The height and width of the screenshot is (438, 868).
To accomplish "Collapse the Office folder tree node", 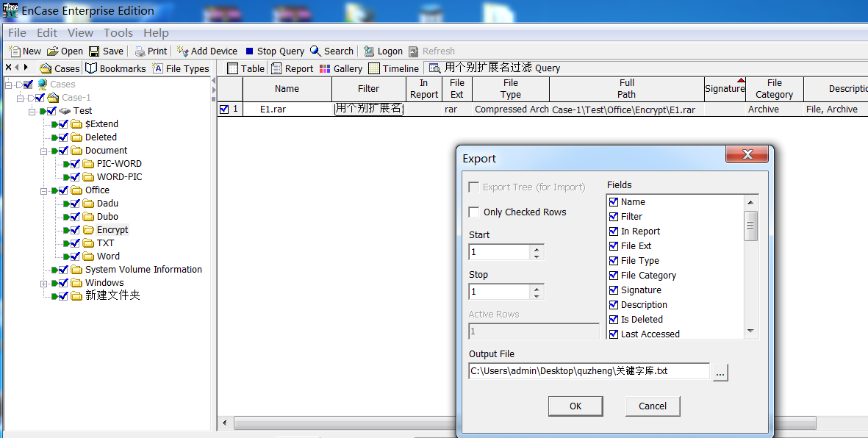I will coord(44,190).
